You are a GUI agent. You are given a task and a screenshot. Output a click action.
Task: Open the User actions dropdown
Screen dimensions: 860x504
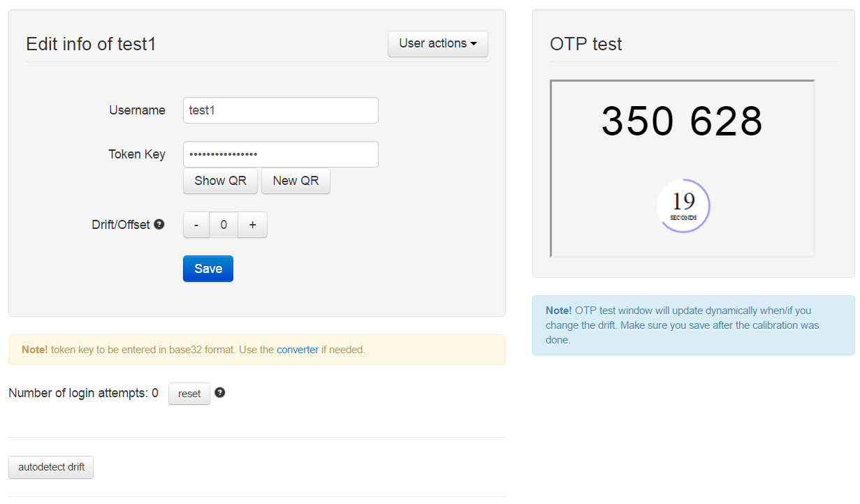(x=438, y=43)
